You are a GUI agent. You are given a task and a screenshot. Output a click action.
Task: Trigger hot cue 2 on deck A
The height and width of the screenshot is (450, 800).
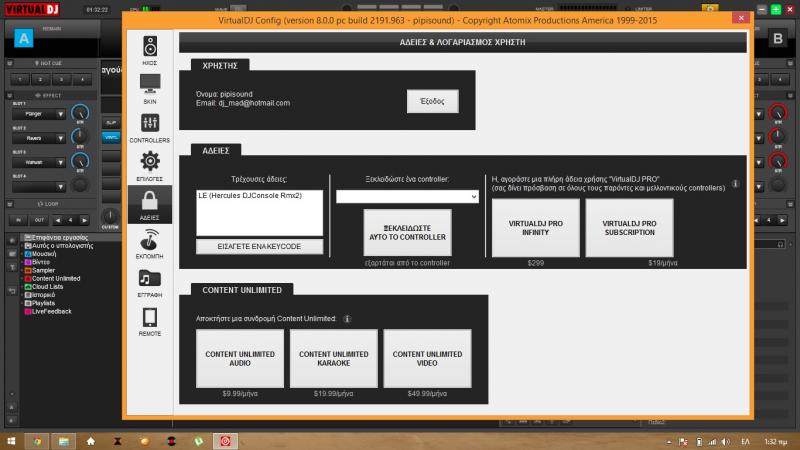[41, 80]
